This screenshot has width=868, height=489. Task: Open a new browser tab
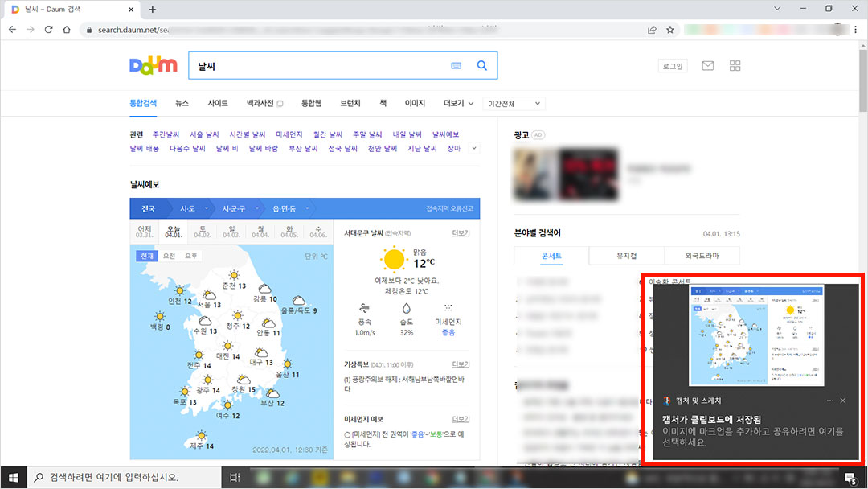click(152, 10)
